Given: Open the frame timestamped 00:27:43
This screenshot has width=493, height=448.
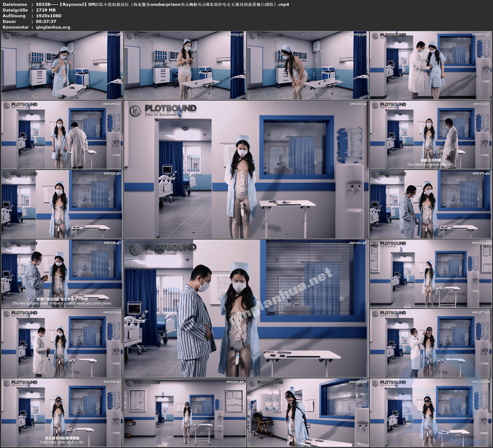Looking at the screenshot, I should (x=431, y=343).
